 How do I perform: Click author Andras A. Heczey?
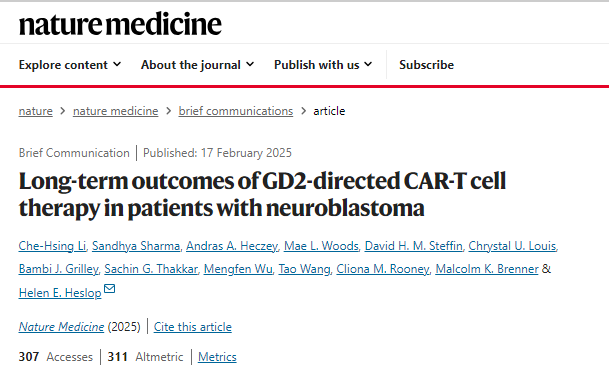(232, 246)
